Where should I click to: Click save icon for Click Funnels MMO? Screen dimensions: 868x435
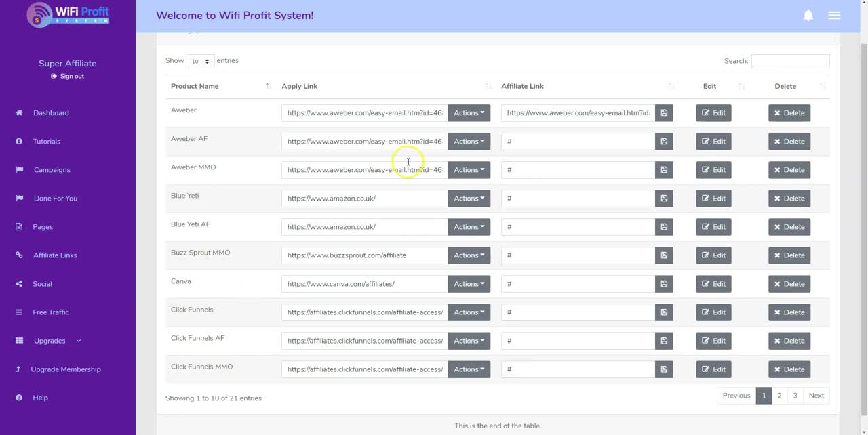click(x=664, y=369)
